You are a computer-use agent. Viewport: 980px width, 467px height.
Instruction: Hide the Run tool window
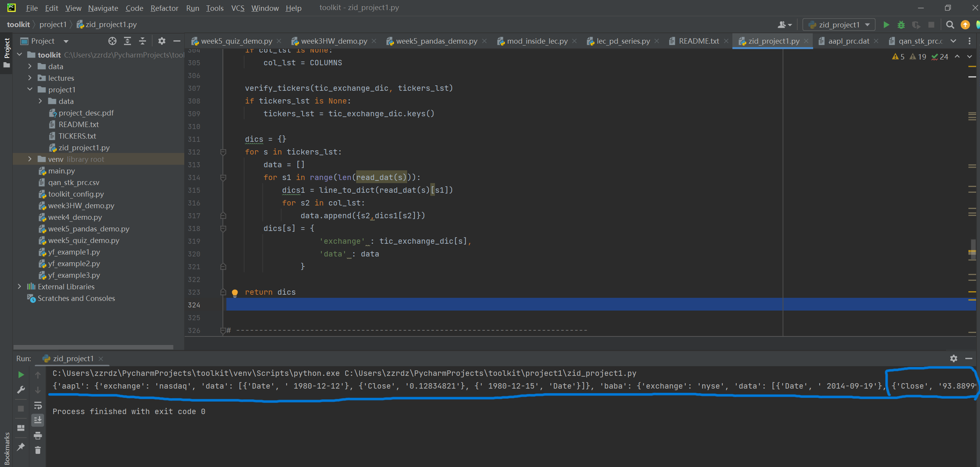point(968,358)
